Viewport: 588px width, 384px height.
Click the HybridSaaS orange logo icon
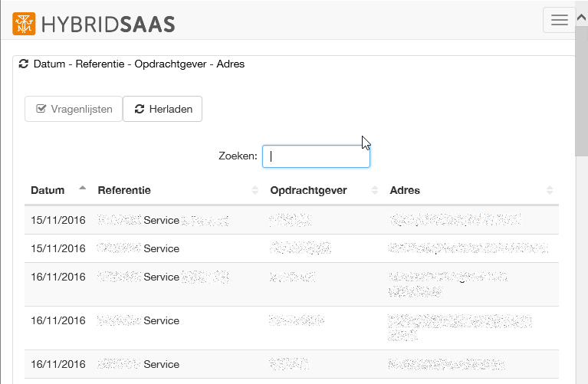click(24, 23)
